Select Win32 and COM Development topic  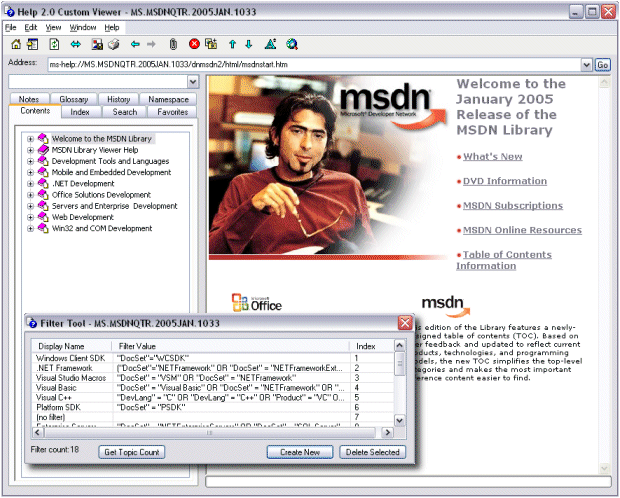[102, 228]
